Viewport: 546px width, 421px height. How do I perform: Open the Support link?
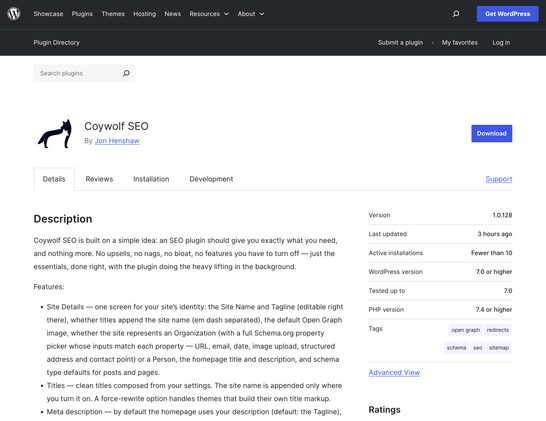click(499, 179)
